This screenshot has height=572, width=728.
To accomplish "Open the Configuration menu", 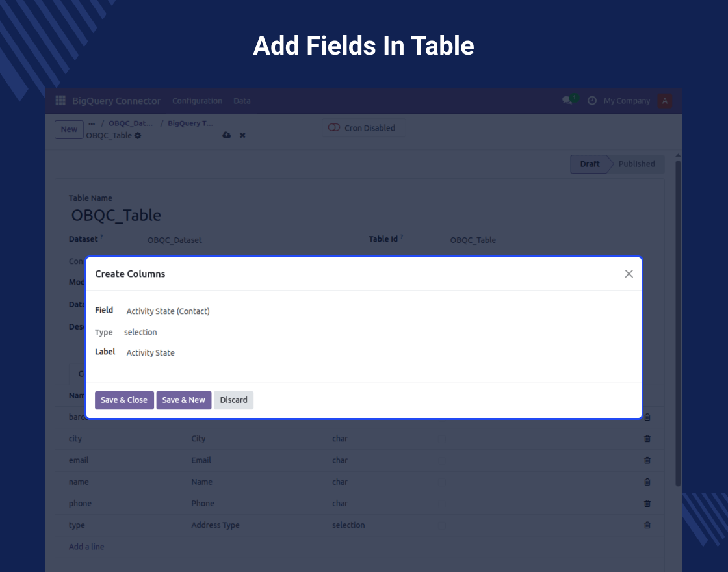I will point(197,101).
